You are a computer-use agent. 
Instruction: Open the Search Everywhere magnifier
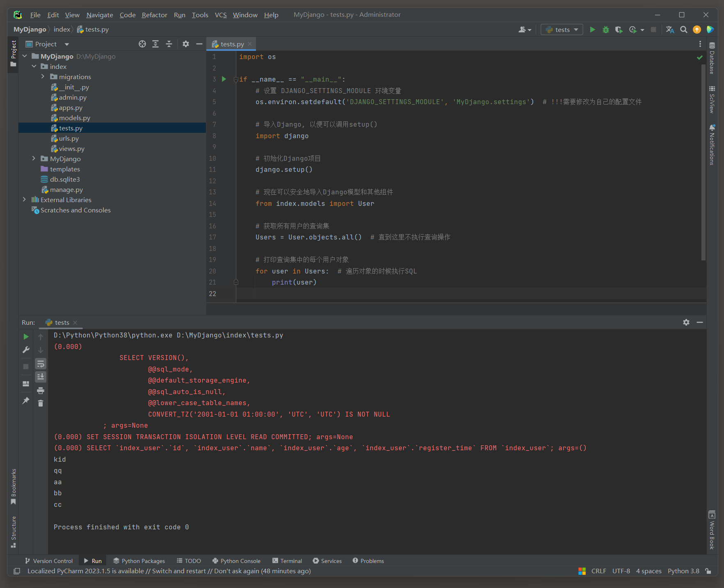point(684,30)
